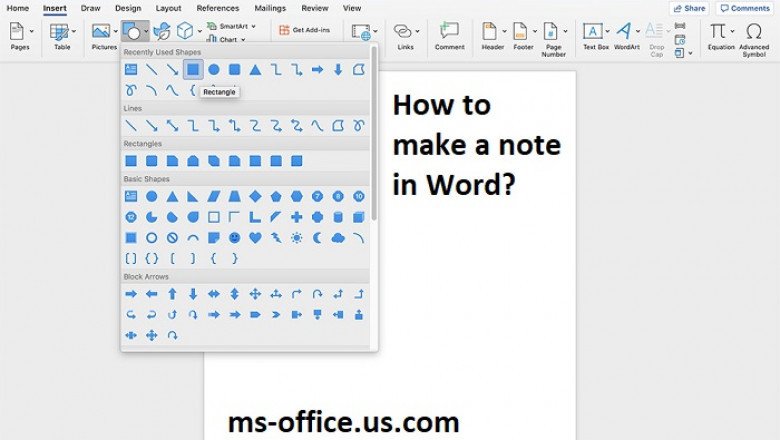Click Get Add-ins
Screen dimensions: 780x440
point(305,30)
